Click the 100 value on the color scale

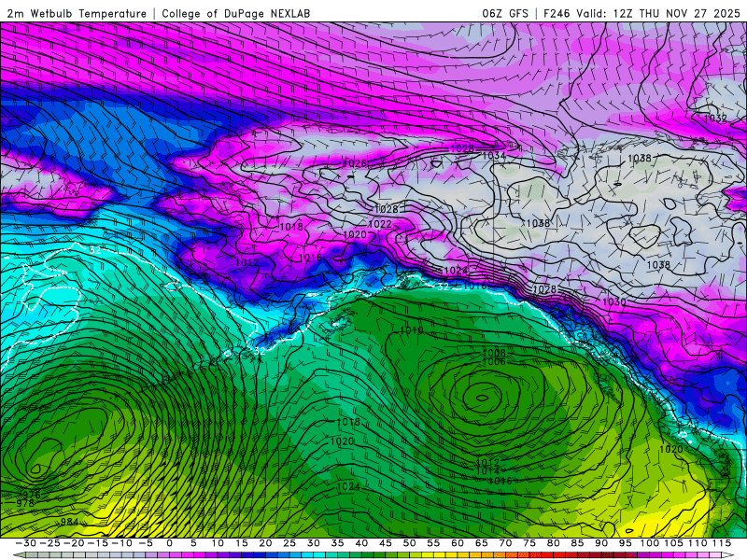click(x=649, y=543)
